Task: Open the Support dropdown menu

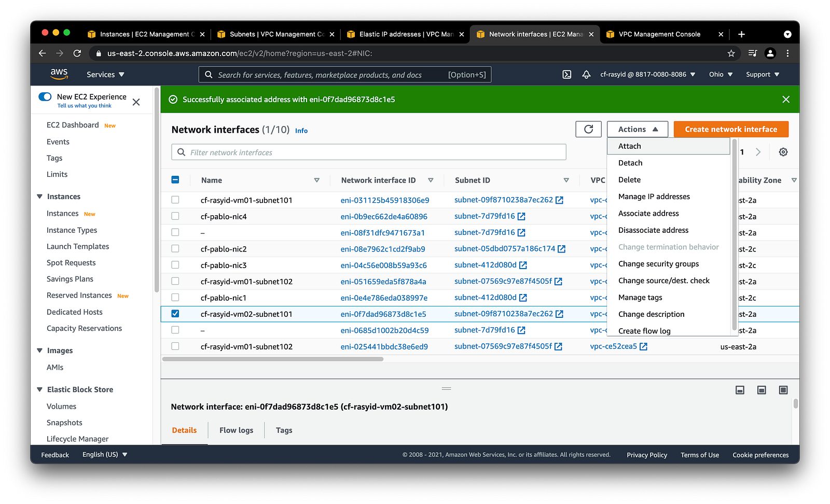Action: (x=763, y=75)
